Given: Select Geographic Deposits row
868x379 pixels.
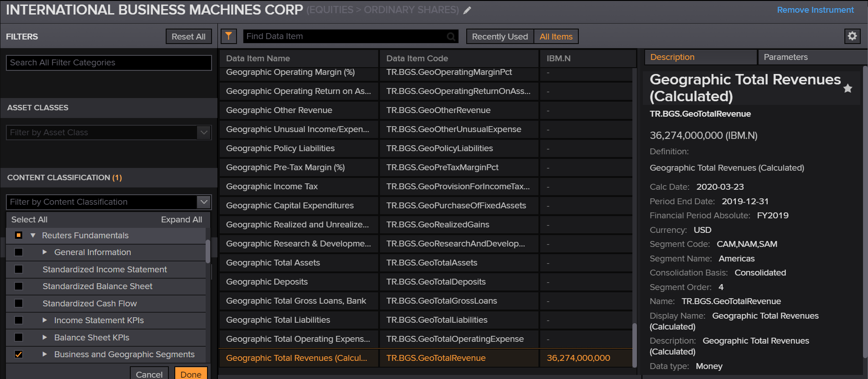Looking at the screenshot, I should coord(426,282).
